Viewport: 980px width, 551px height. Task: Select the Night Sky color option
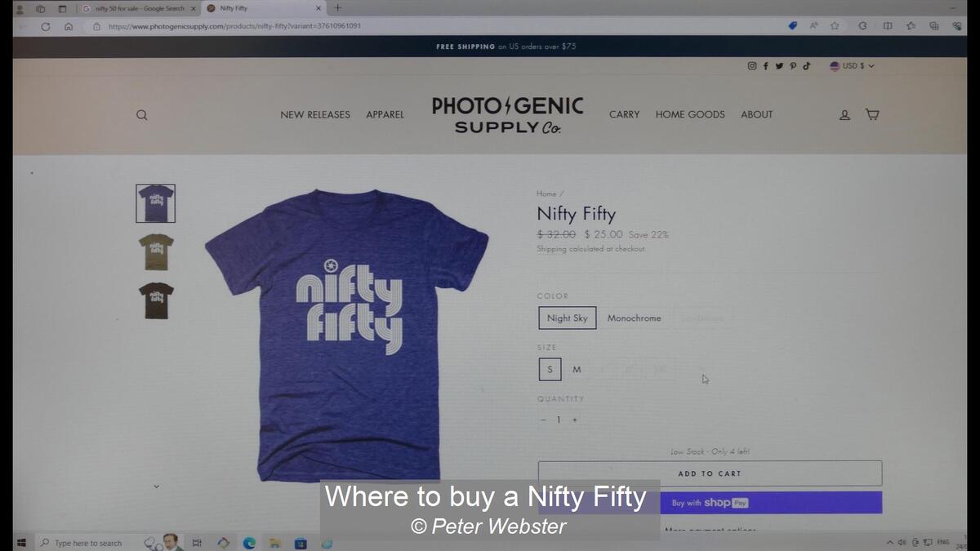[568, 318]
